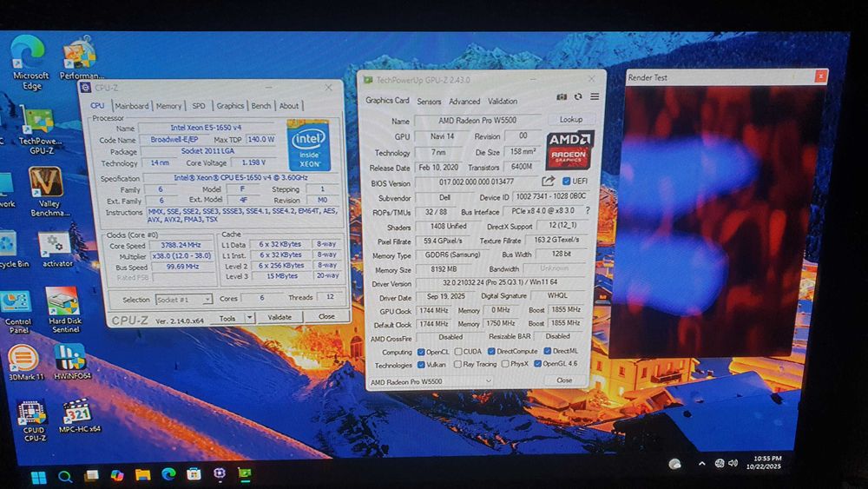Open the Advanced tab in GPU-Z
The image size is (868, 489).
click(x=464, y=102)
